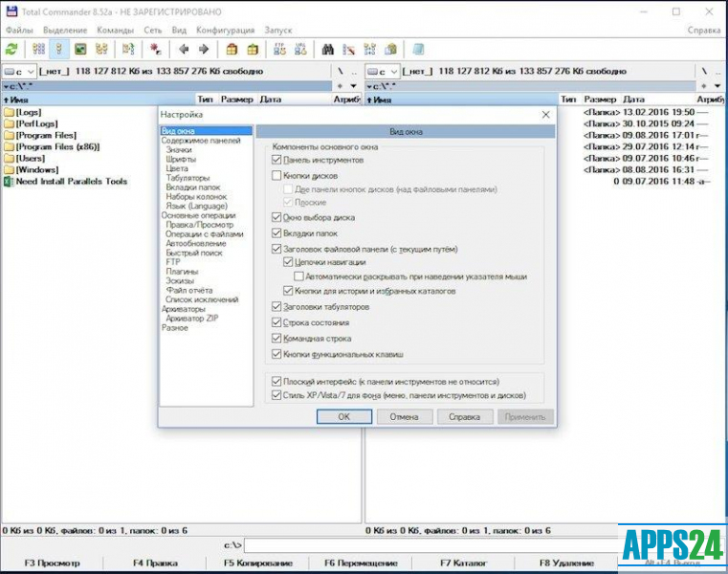Click F8 Удаление function button
The height and width of the screenshot is (574, 728).
(x=566, y=563)
